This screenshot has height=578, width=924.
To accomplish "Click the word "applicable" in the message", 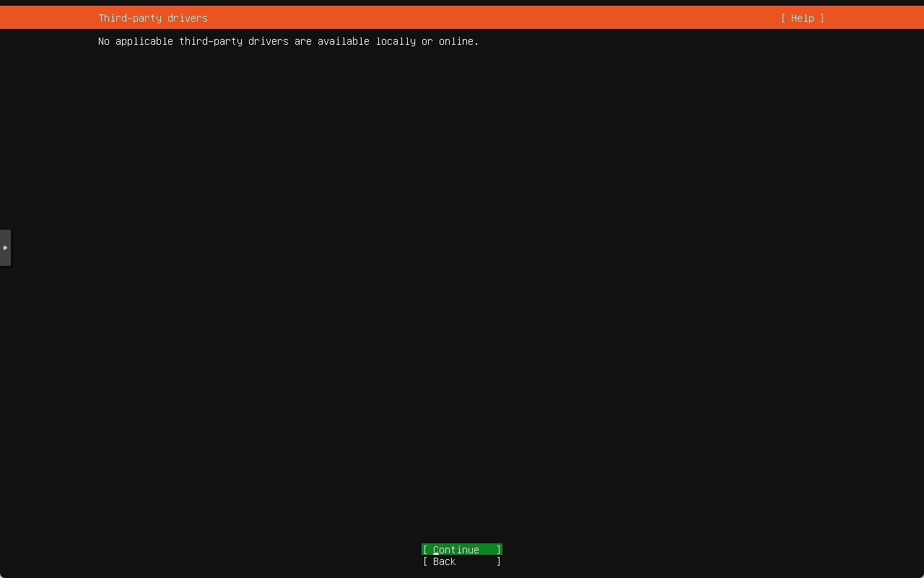I will [144, 41].
